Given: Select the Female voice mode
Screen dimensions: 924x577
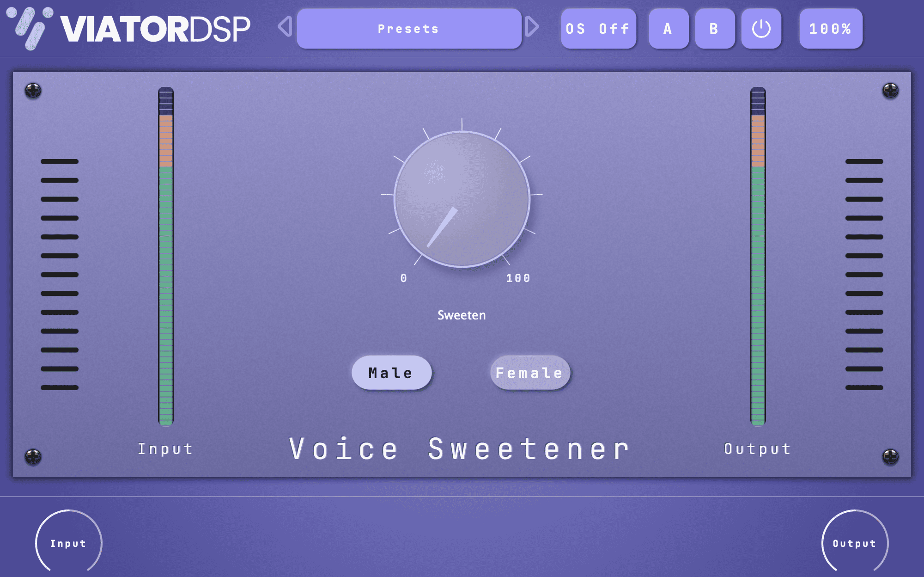Looking at the screenshot, I should [x=530, y=373].
